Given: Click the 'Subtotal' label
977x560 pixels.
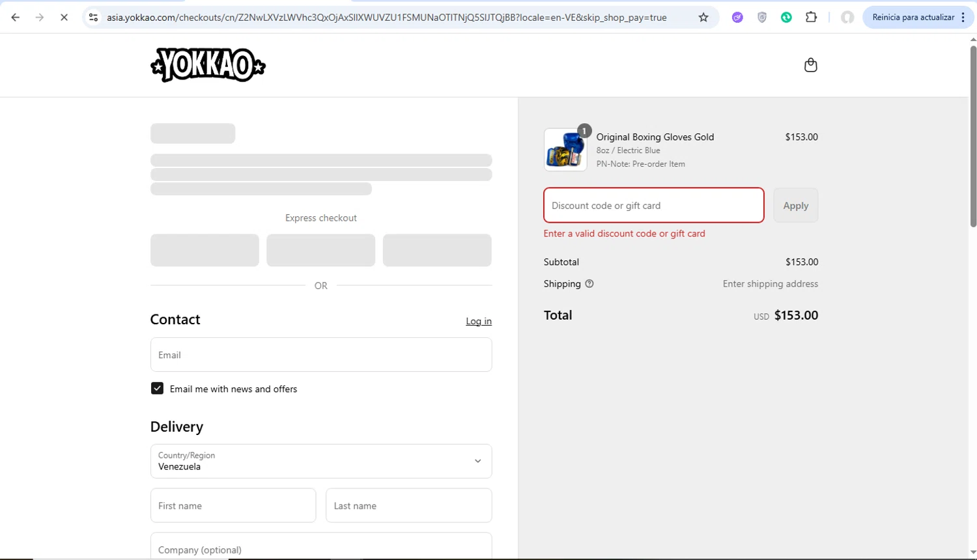Looking at the screenshot, I should pos(561,262).
